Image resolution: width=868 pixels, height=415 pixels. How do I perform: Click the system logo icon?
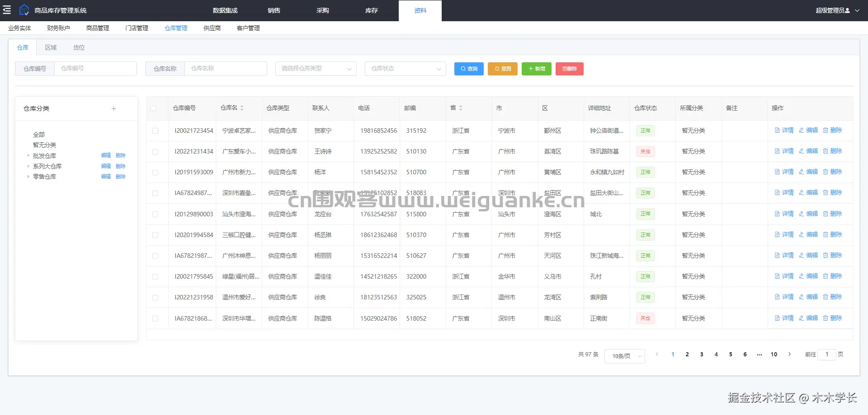24,10
